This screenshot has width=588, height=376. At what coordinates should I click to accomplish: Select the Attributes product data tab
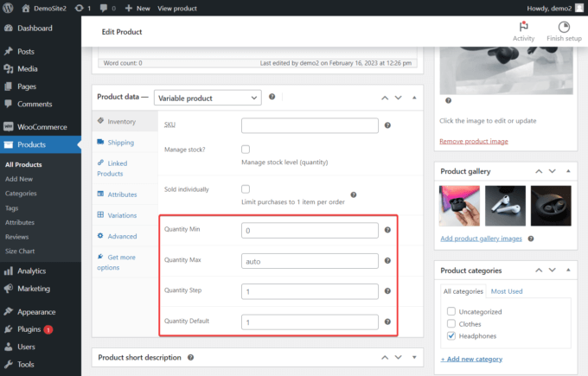coord(125,194)
